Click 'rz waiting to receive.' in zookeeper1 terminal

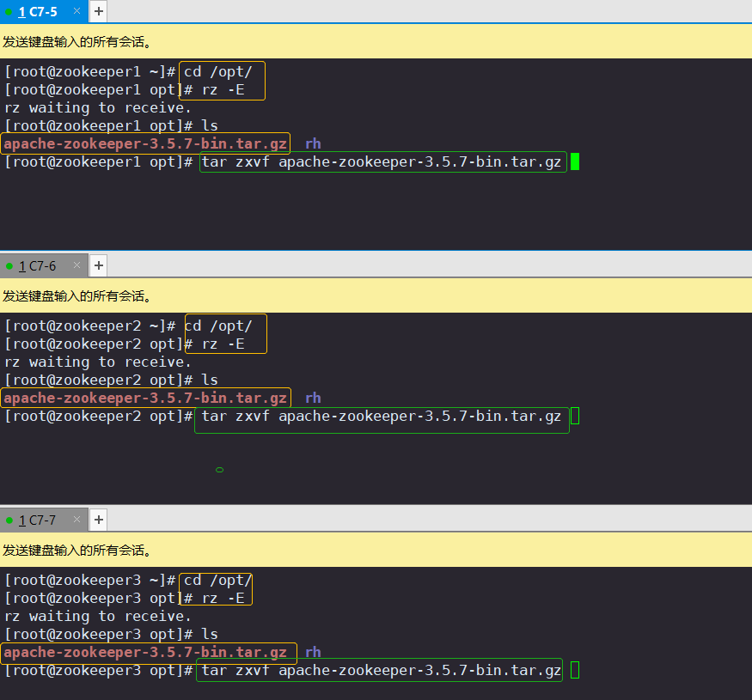coord(98,108)
